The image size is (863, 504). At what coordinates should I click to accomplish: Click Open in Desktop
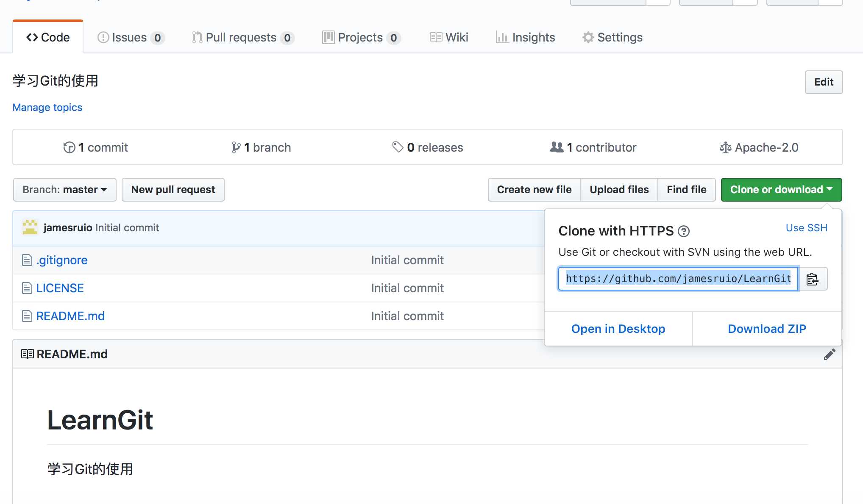618,329
